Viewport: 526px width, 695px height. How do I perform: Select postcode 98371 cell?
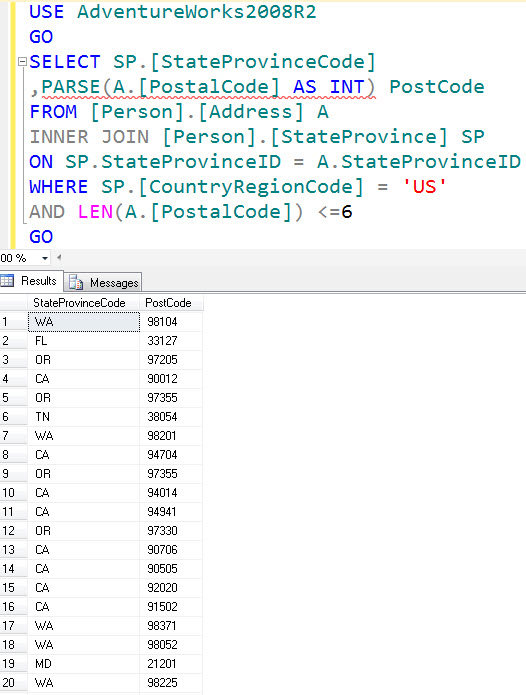(x=171, y=626)
